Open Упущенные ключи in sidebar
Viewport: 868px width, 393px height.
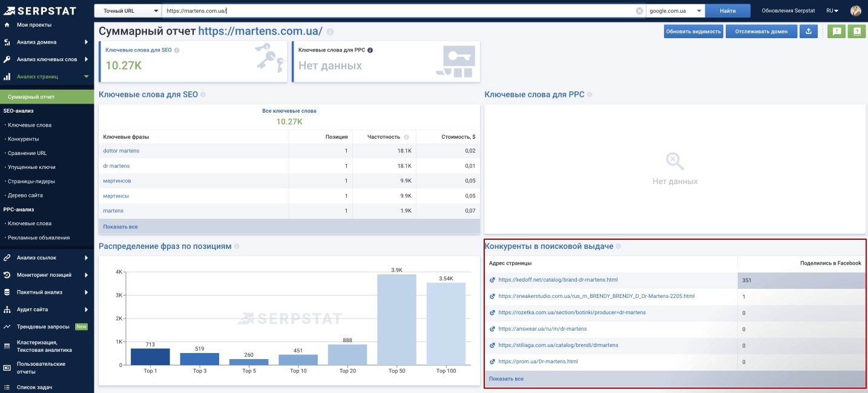pyautogui.click(x=31, y=167)
